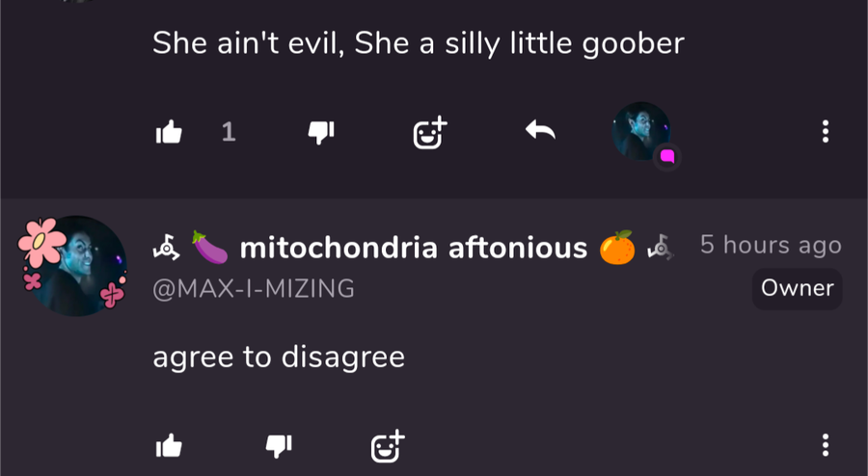Open more options for "agree to disagree"
Screen dimensions: 868x476
826,445
